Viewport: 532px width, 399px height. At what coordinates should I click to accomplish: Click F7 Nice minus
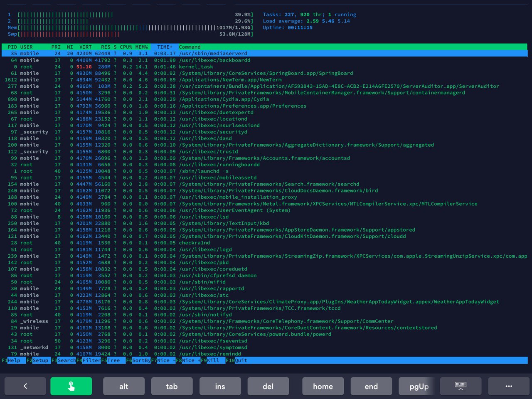pos(163,360)
